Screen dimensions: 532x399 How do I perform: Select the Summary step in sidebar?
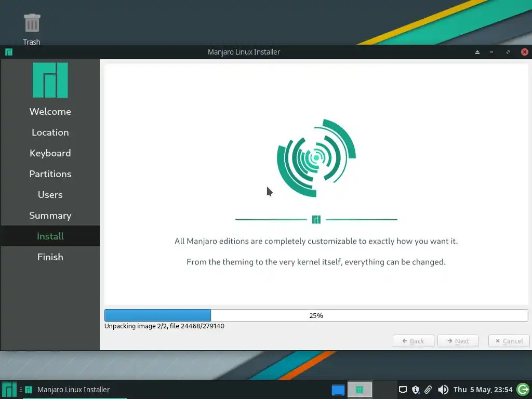coord(50,216)
